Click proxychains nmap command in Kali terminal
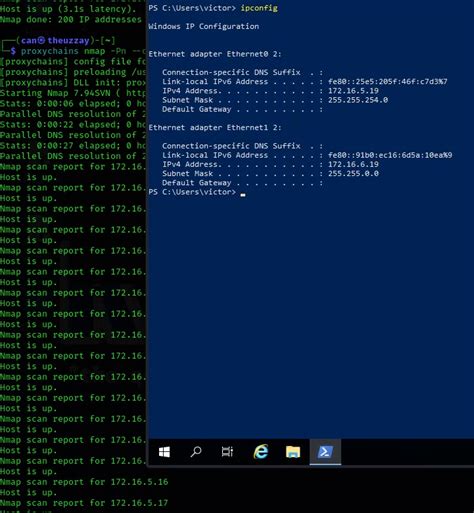Viewport: 474px width, 513px height. click(x=83, y=51)
